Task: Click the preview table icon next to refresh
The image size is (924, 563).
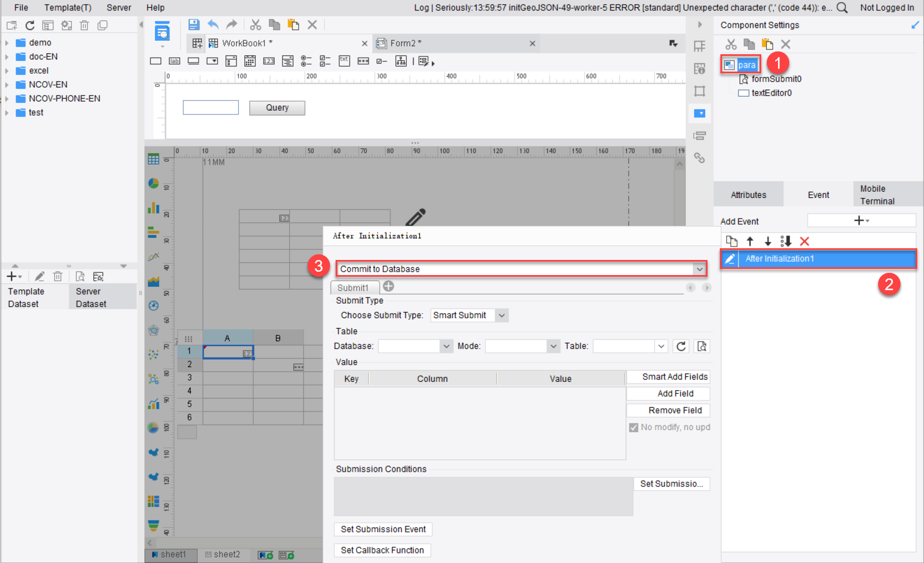Action: pos(702,346)
